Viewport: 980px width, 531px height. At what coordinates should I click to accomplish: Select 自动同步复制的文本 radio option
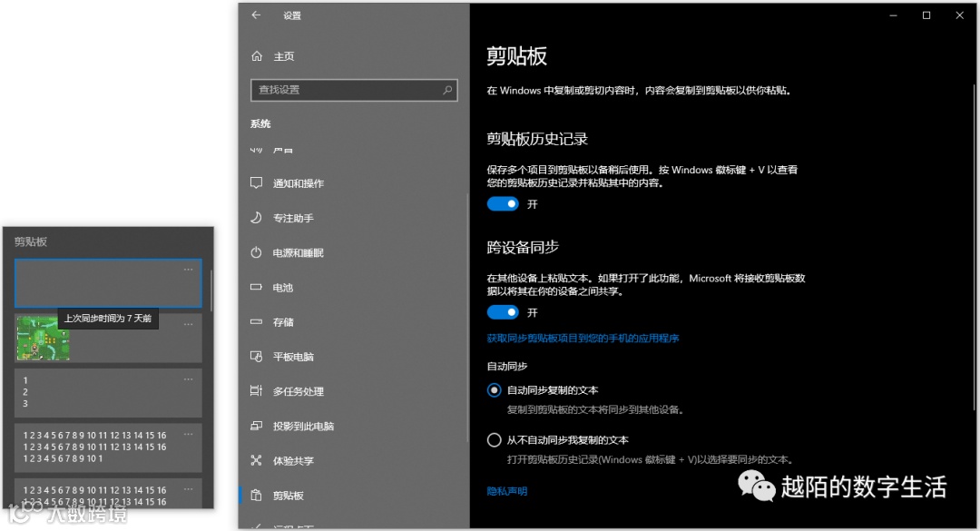pyautogui.click(x=494, y=390)
